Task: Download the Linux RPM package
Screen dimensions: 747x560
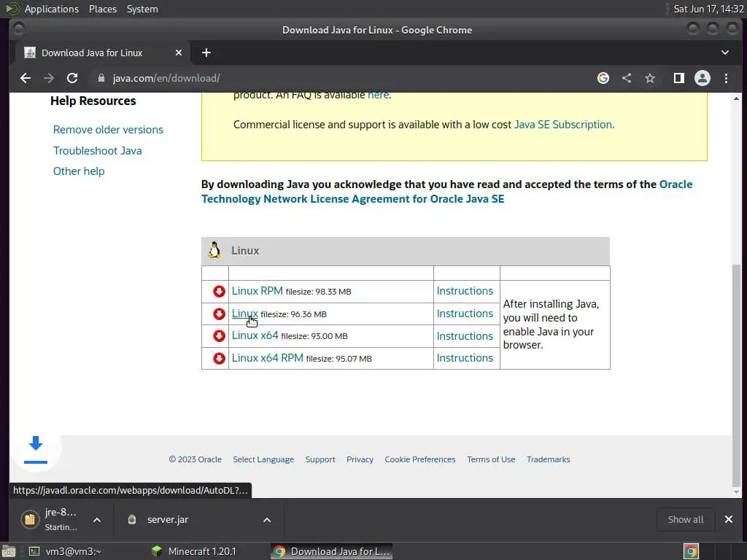Action: (x=258, y=290)
